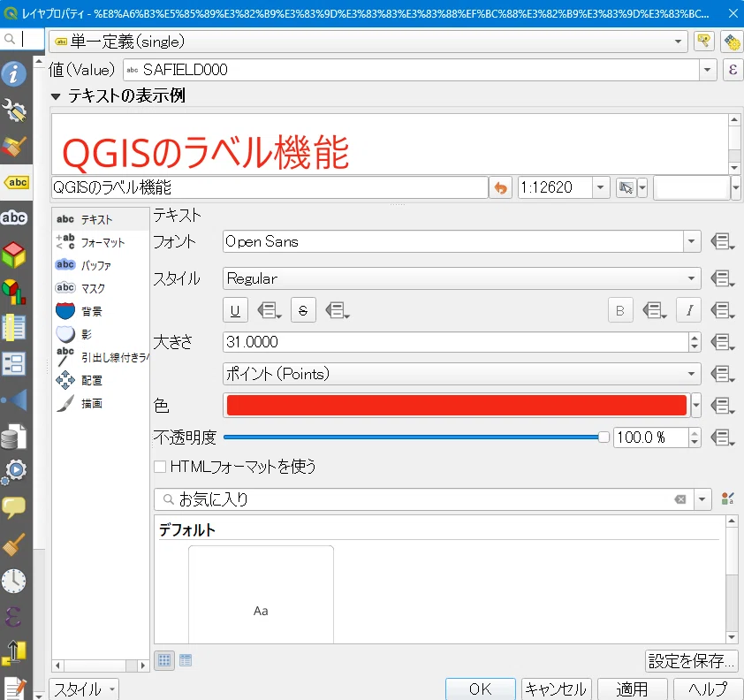Select the default Aa text format thumbnail
744x700 pixels.
pos(261,594)
